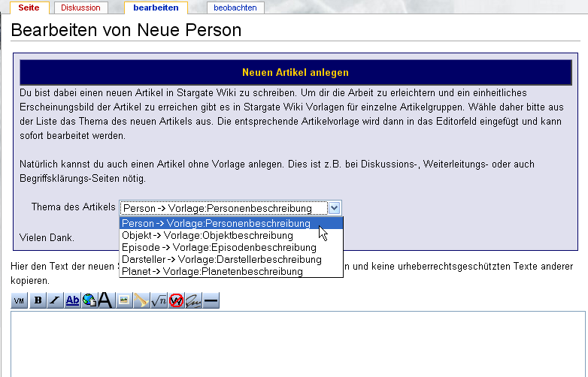Select Planet -> Vorlage:Planetenbeschreibung option
Image resolution: width=588 pixels, height=377 pixels.
click(x=212, y=271)
